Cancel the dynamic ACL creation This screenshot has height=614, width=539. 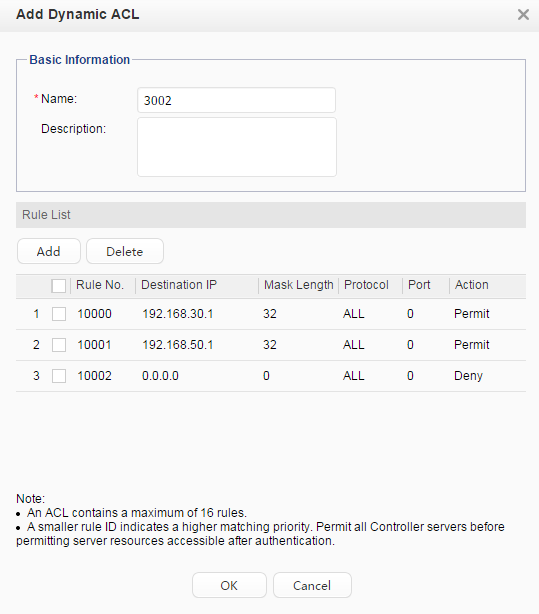tap(312, 585)
